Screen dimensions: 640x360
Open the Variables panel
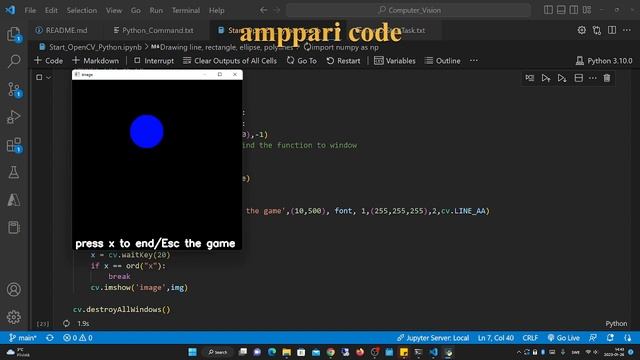(x=395, y=61)
